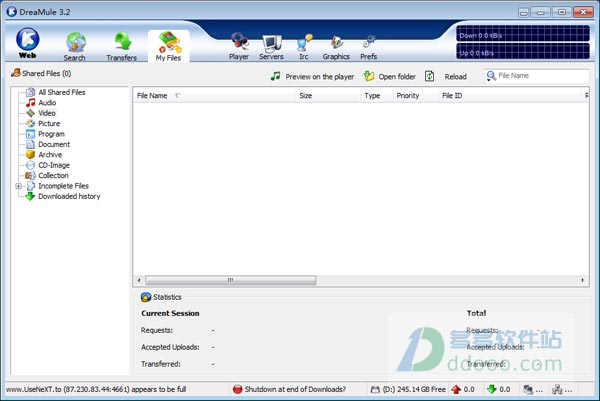The width and height of the screenshot is (600, 401).
Task: Click the disk free space drive icon
Action: [x=375, y=390]
